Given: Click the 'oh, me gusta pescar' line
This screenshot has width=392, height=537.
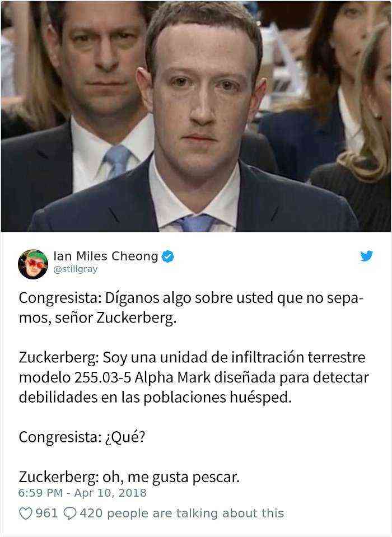Looking at the screenshot, I should tap(129, 477).
